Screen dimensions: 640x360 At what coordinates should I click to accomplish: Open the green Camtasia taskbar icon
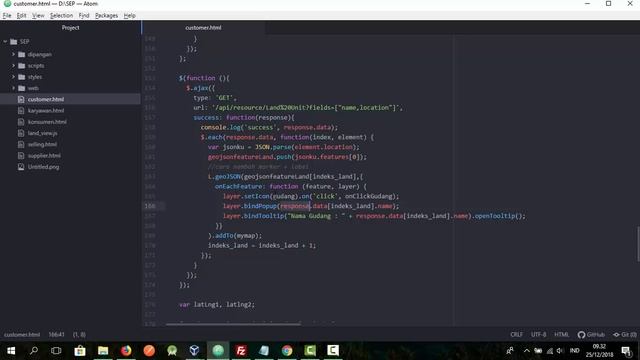(x=310, y=351)
